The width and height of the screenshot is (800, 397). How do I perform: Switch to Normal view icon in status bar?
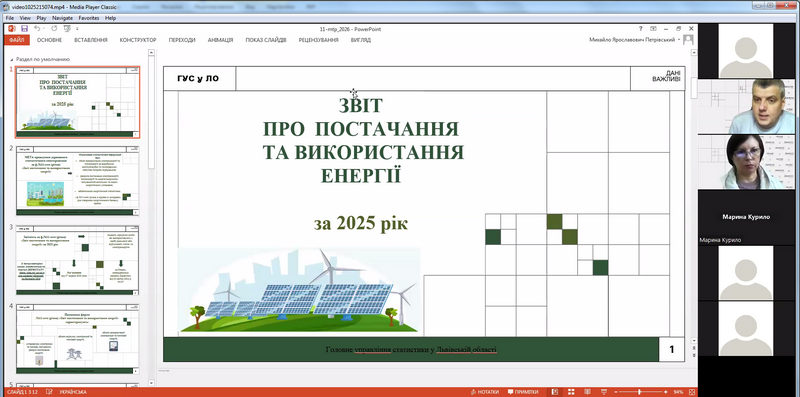tap(555, 392)
